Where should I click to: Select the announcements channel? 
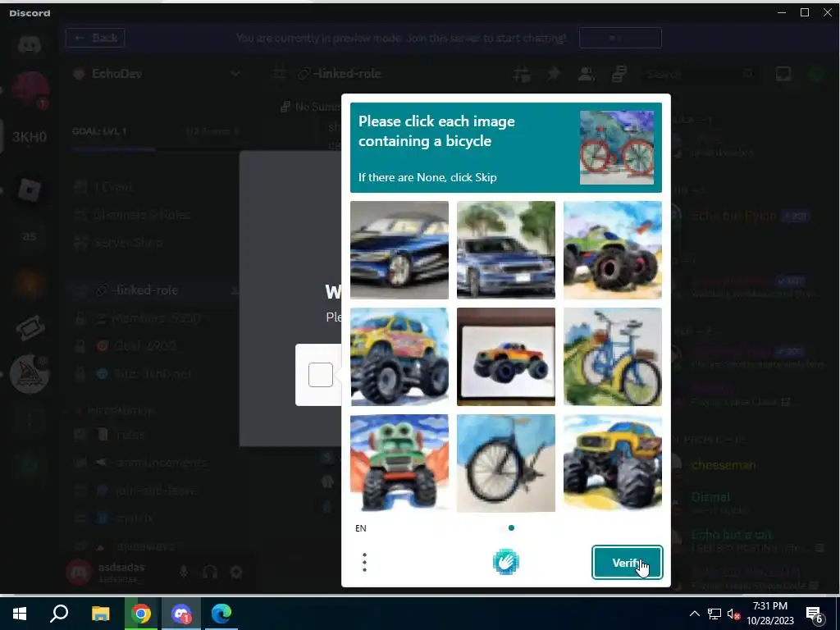(157, 463)
